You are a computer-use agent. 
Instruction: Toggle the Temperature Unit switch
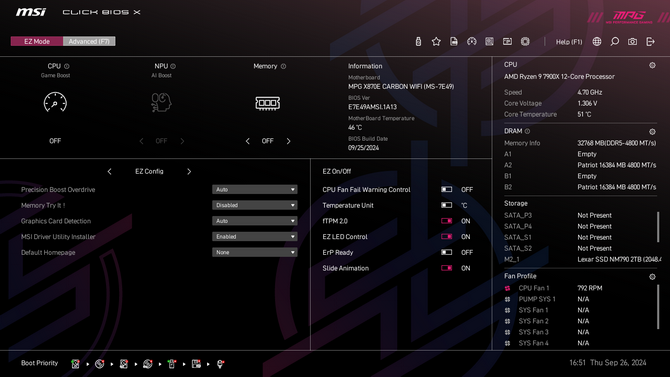(x=447, y=205)
